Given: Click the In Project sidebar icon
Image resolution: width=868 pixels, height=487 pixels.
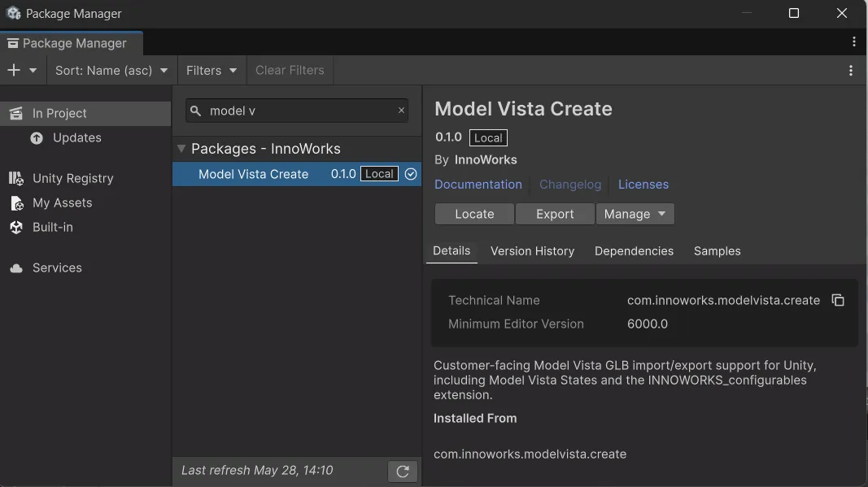Looking at the screenshot, I should pos(16,114).
